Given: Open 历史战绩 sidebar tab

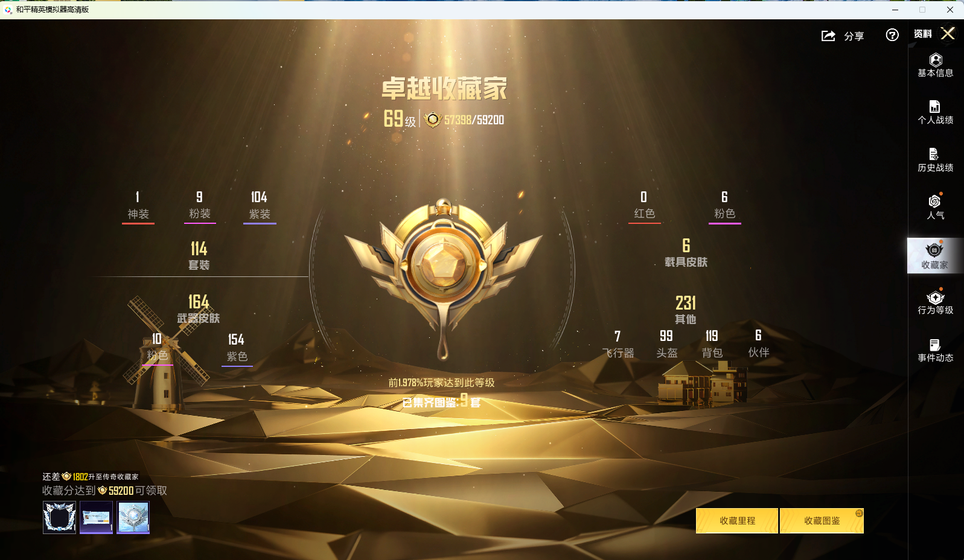Looking at the screenshot, I should coord(935,161).
